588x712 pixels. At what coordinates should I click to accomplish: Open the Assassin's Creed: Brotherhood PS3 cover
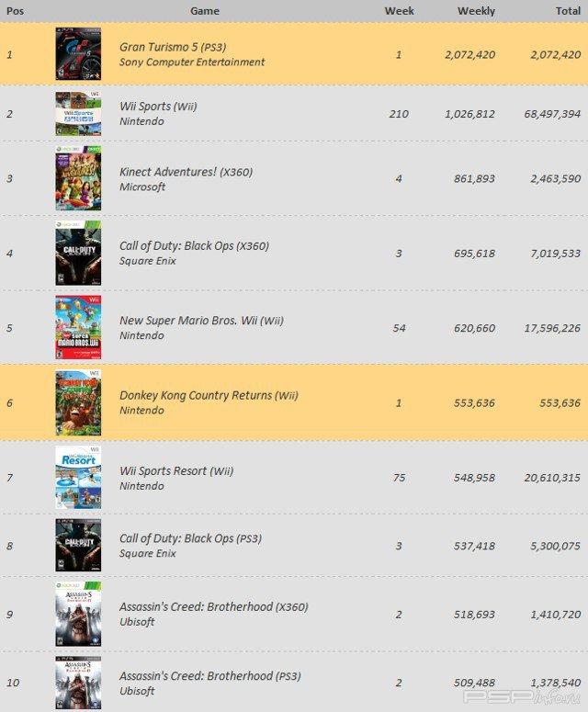(78, 684)
